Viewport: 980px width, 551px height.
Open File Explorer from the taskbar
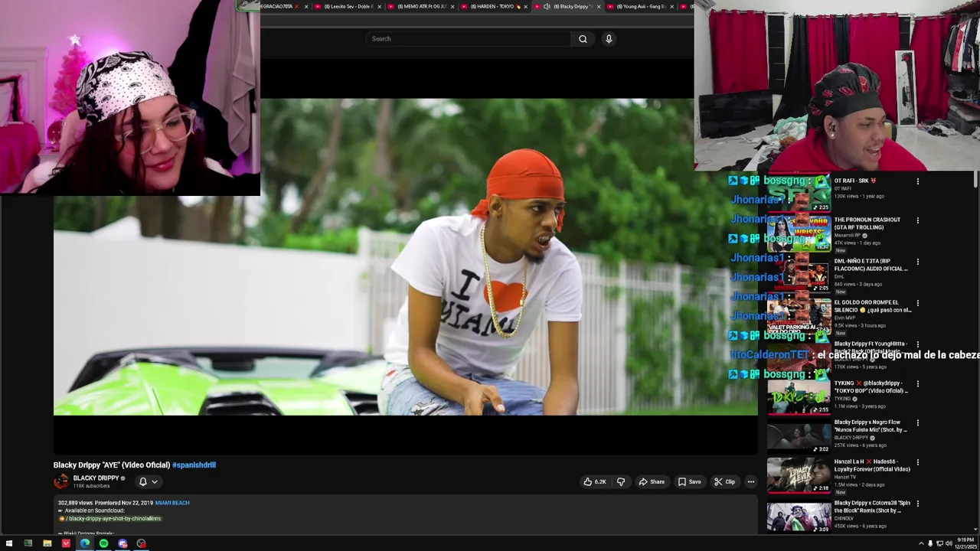[47, 543]
